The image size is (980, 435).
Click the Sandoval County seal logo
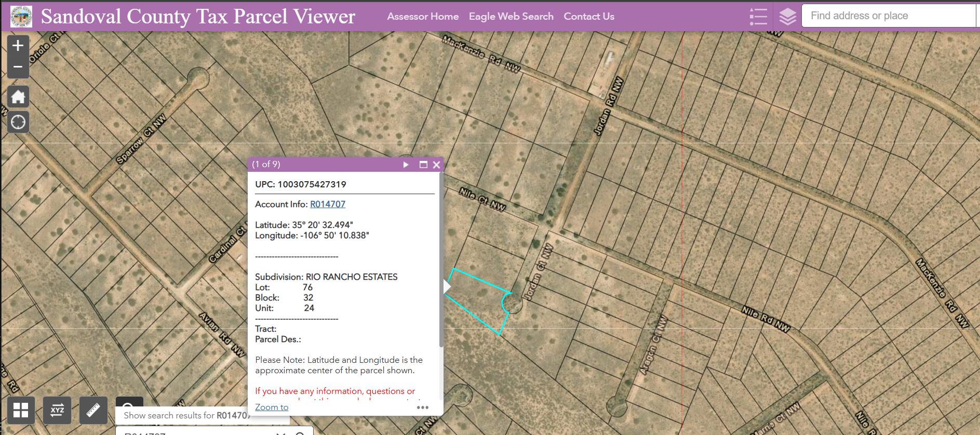(21, 16)
